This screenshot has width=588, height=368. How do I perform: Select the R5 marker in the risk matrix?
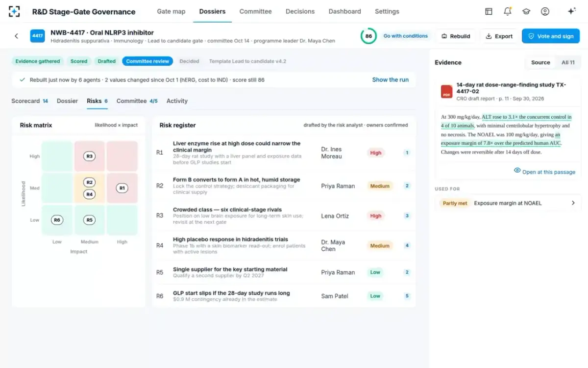89,220
